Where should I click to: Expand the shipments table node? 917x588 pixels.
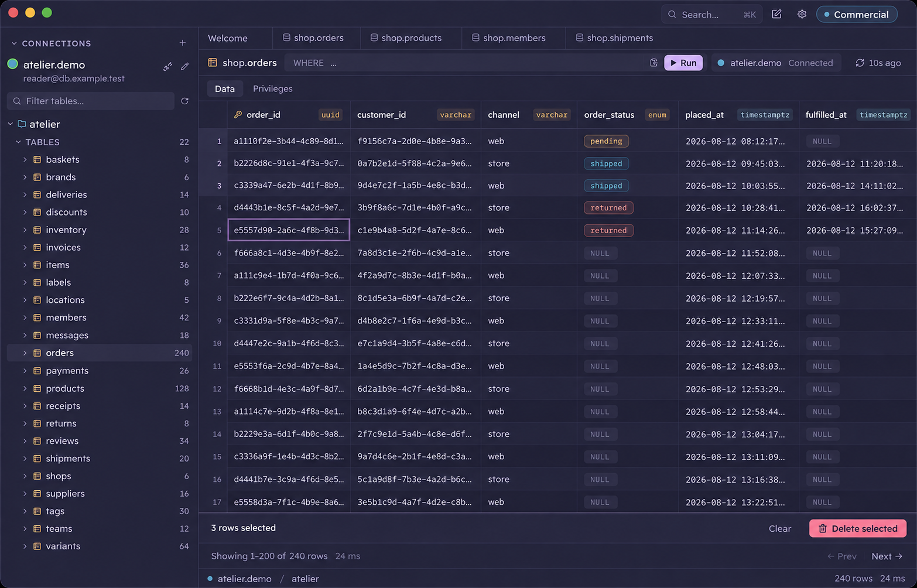coord(25,458)
